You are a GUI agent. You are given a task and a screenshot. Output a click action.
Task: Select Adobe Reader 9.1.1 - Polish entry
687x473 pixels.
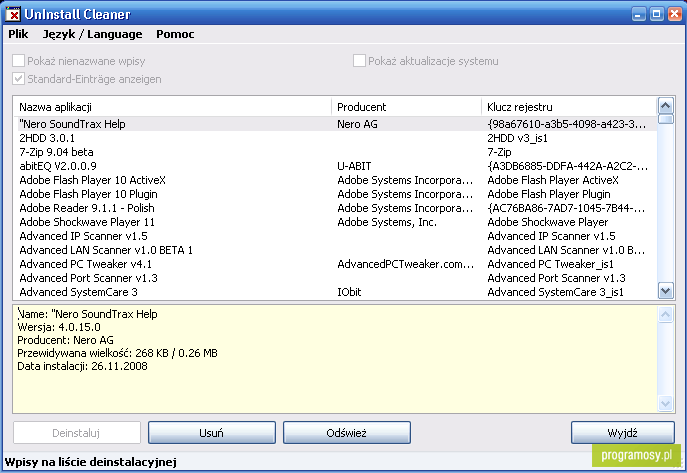coord(87,208)
